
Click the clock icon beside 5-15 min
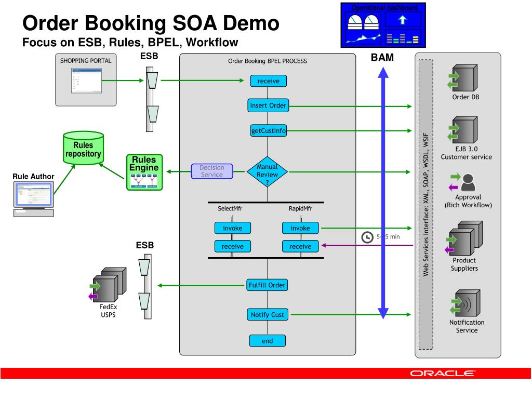point(367,237)
